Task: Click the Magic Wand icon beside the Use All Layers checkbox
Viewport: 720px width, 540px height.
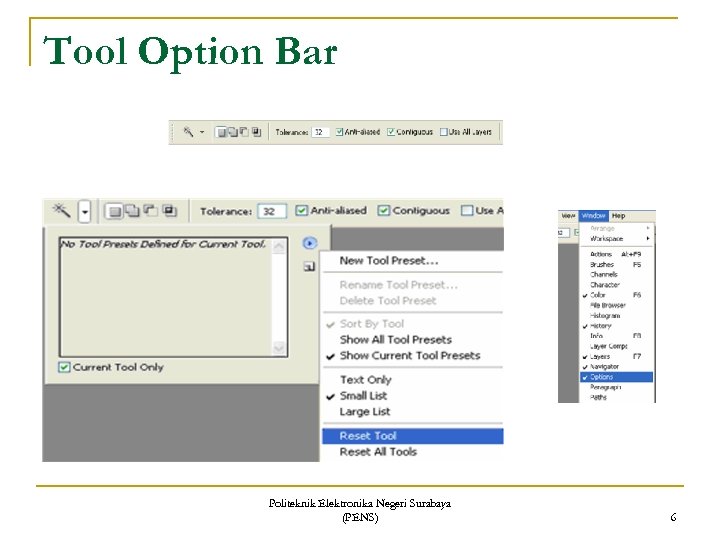Action: (x=188, y=132)
